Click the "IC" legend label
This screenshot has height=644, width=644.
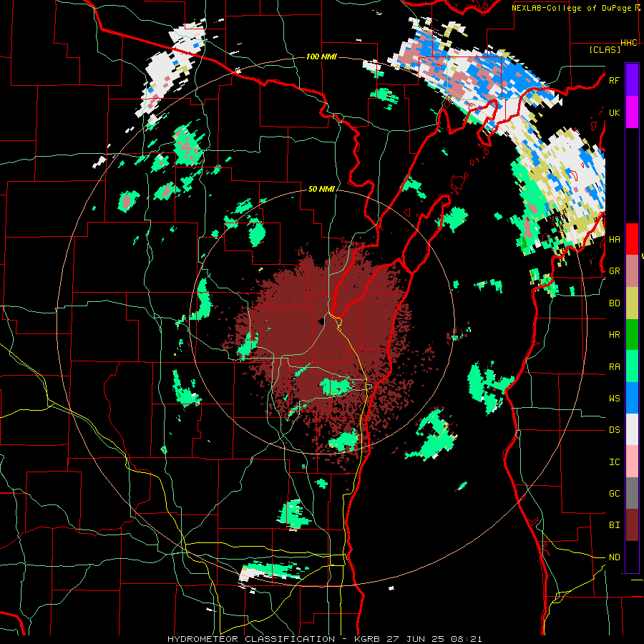click(x=614, y=462)
